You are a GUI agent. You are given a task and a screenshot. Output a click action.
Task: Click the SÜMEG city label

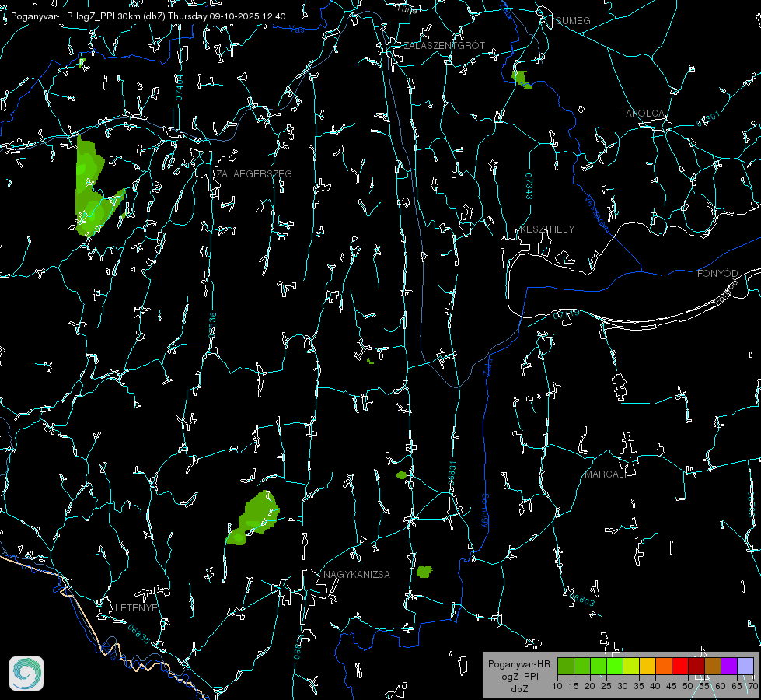point(573,20)
